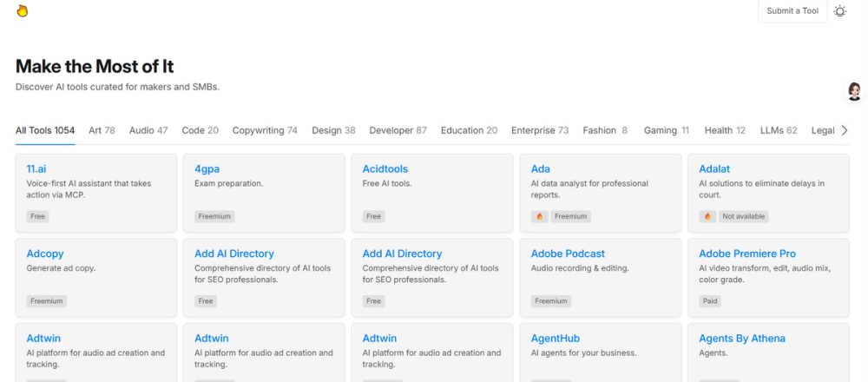Open the 11.ai tool link
Viewport: 868px width, 382px height.
[x=36, y=168]
